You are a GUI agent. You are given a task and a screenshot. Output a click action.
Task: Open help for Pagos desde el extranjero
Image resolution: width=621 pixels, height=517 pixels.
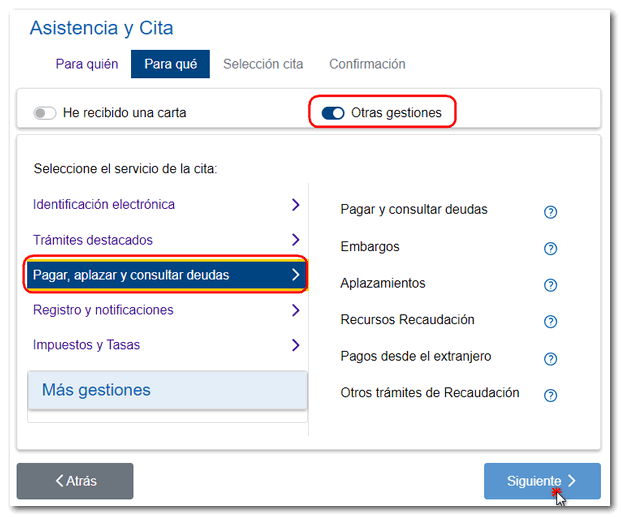point(550,359)
